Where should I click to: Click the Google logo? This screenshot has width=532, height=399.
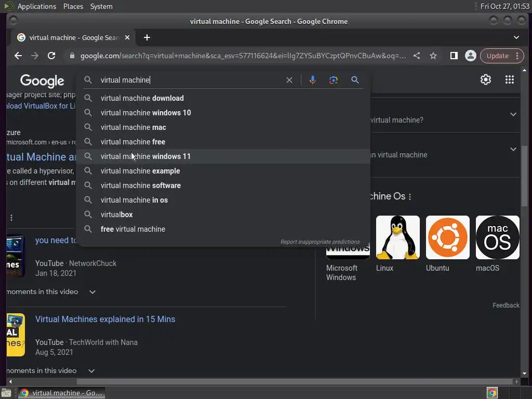coord(42,81)
